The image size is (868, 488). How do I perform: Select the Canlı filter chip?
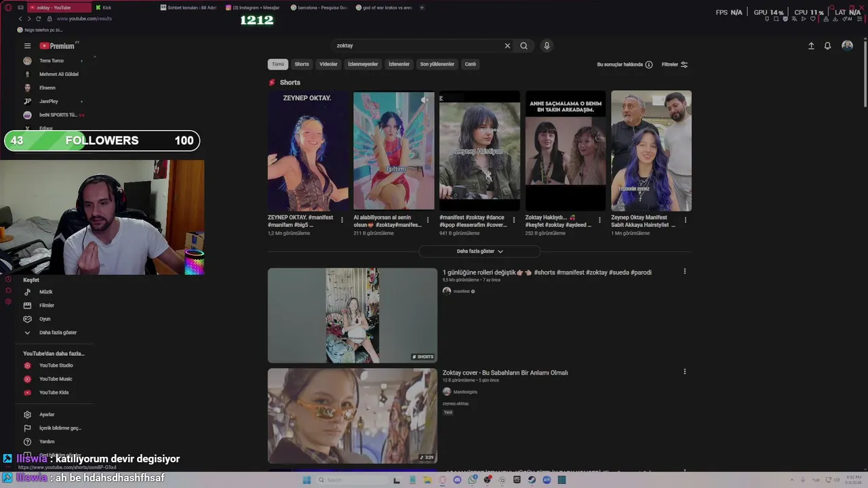[470, 64]
